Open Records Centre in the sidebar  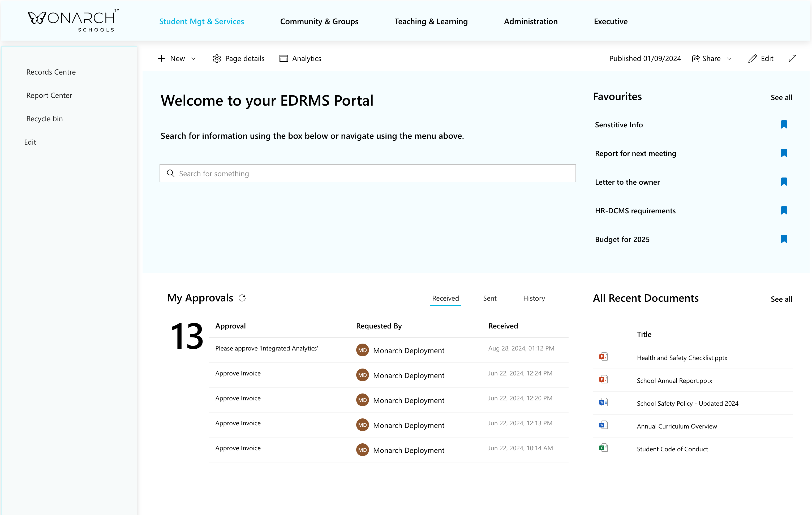click(x=51, y=72)
